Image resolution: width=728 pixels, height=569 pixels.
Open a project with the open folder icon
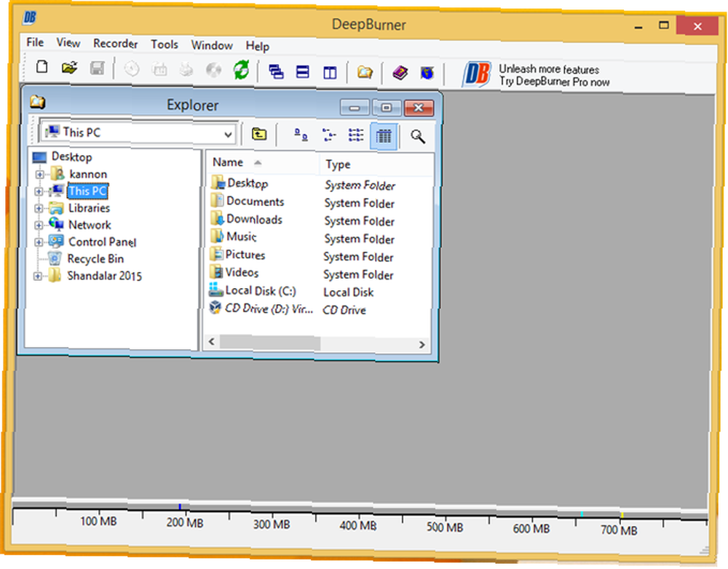click(x=69, y=68)
